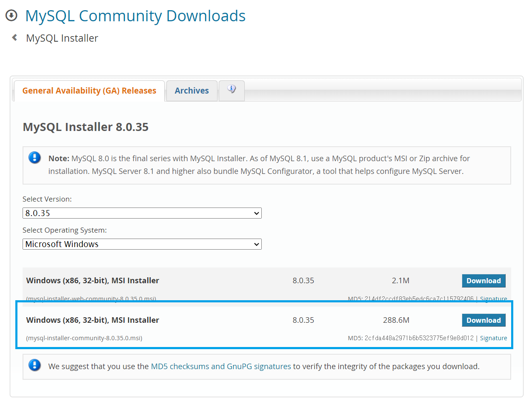Click the MySQL Community Downloads heading link

pos(135,16)
